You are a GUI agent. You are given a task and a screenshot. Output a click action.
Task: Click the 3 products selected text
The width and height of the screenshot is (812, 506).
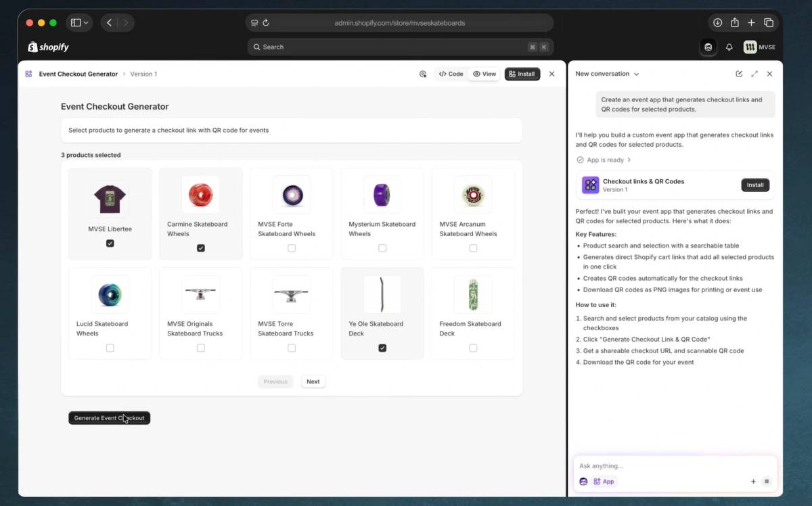point(91,155)
